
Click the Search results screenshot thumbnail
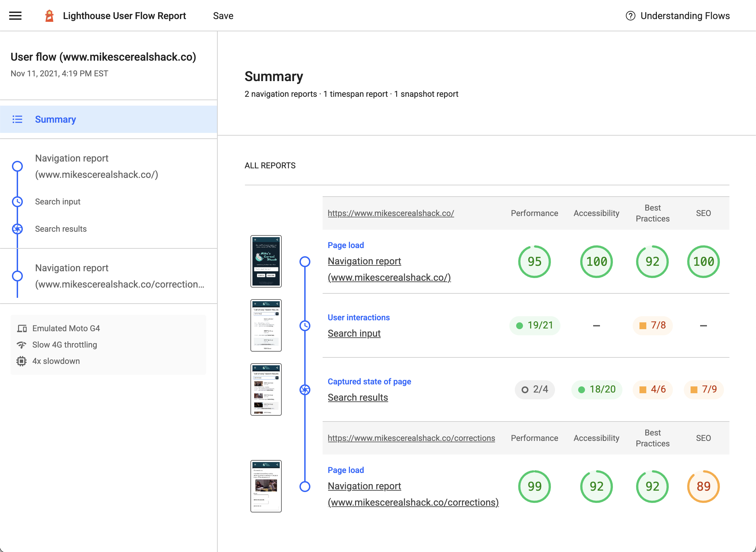click(266, 389)
